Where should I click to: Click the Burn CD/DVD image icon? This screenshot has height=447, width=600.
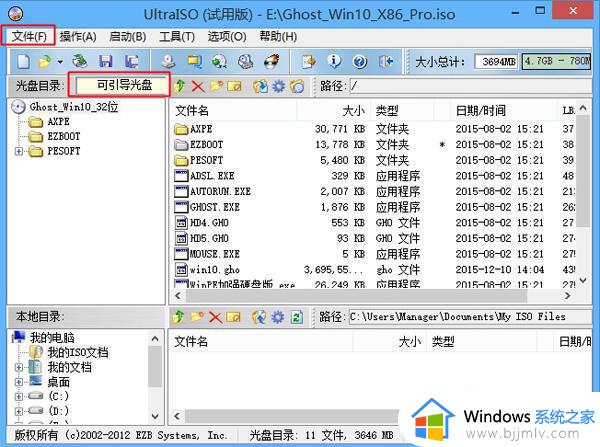(x=272, y=61)
